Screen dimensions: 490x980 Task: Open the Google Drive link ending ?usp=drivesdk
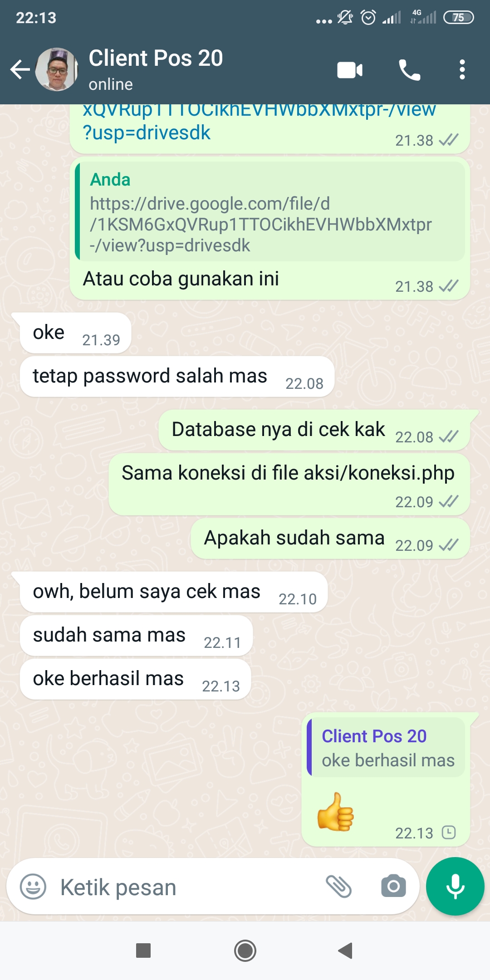pyautogui.click(x=259, y=121)
